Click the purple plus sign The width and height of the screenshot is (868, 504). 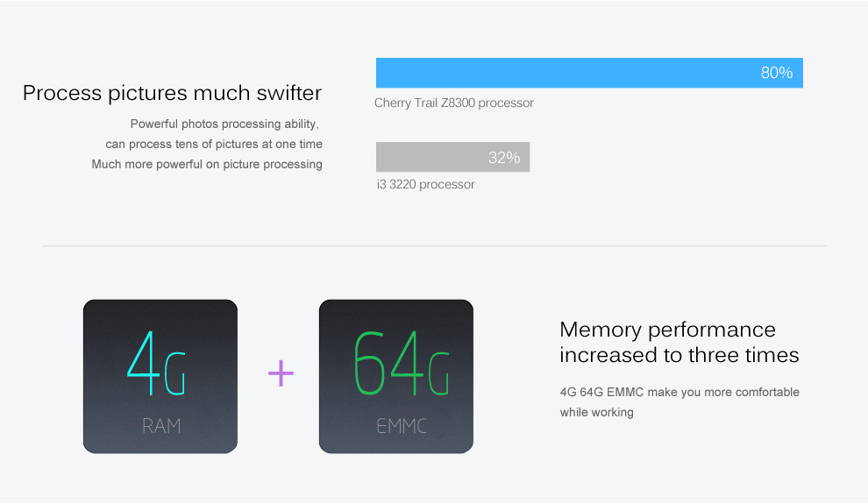(281, 373)
